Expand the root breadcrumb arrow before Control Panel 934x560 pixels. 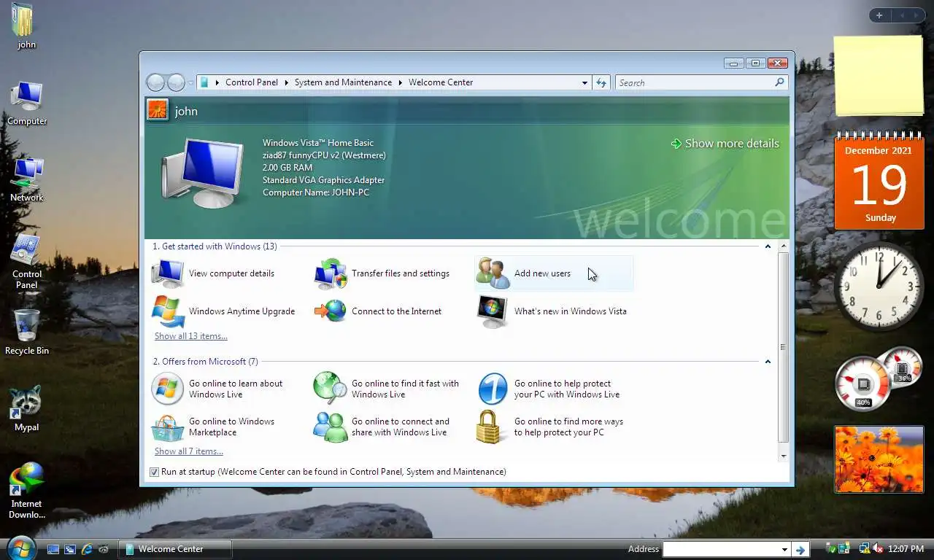[217, 82]
